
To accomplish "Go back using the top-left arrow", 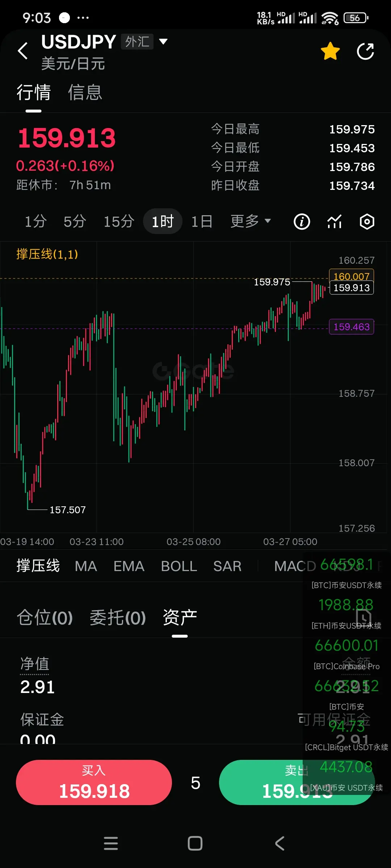I will coord(23,51).
